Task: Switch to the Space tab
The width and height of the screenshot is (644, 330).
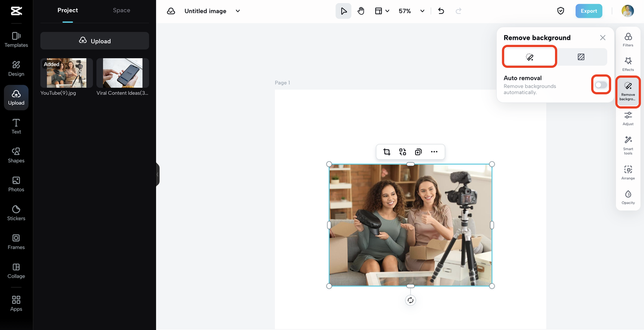Action: 121,10
